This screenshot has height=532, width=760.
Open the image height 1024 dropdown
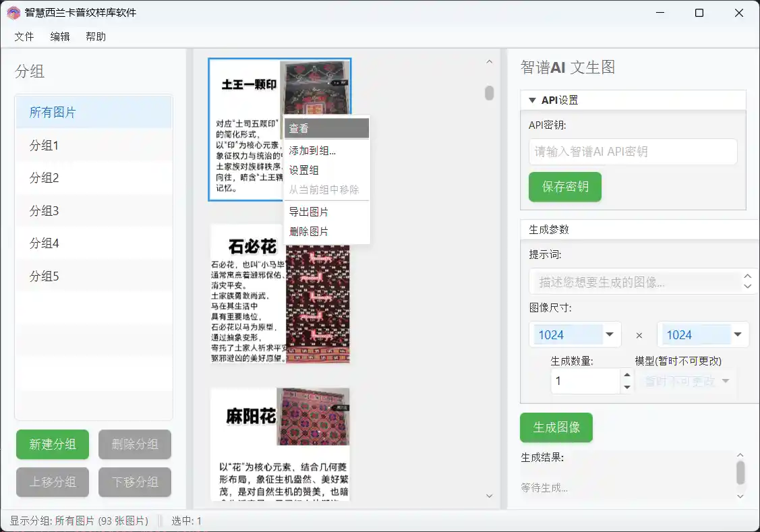(739, 334)
